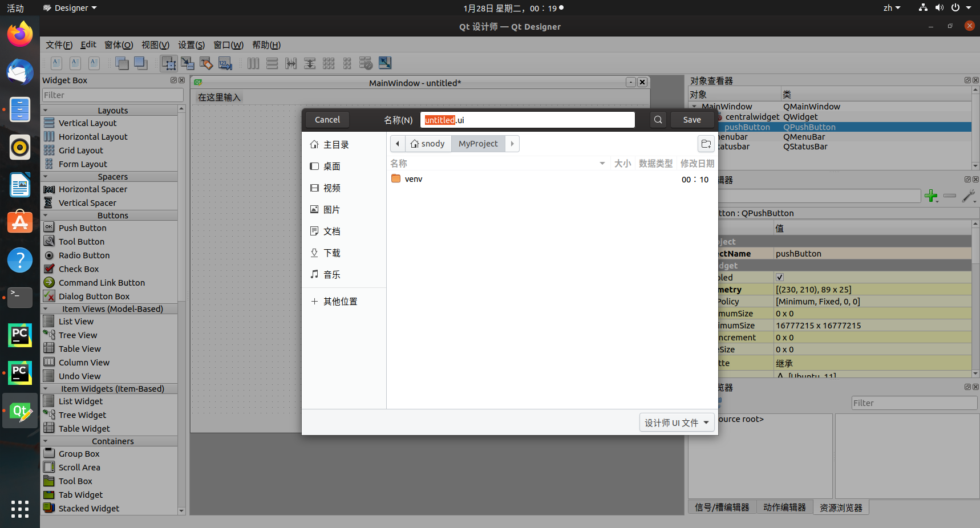This screenshot has width=980, height=528.
Task: Click the search icon in the save dialog
Action: 658,120
